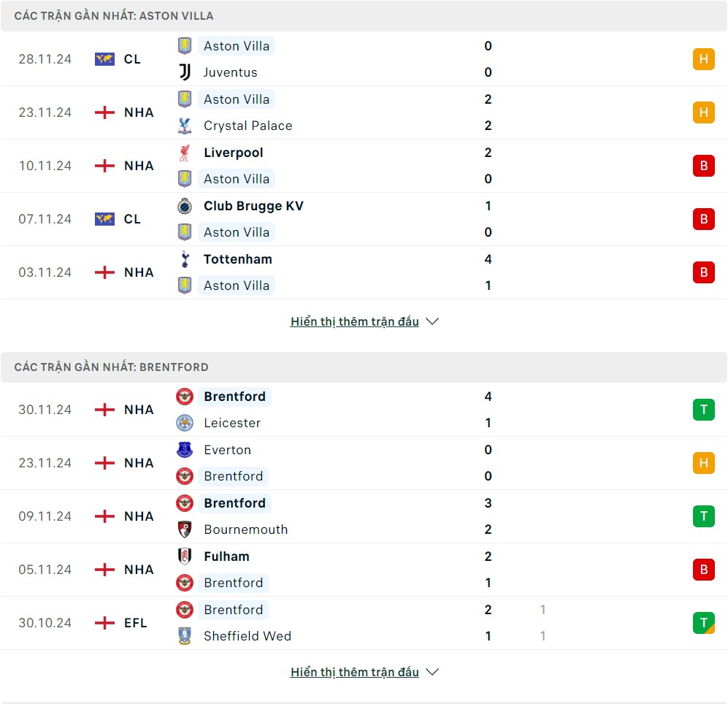
Task: Click the Club Brugge KV crest
Action: 185,206
